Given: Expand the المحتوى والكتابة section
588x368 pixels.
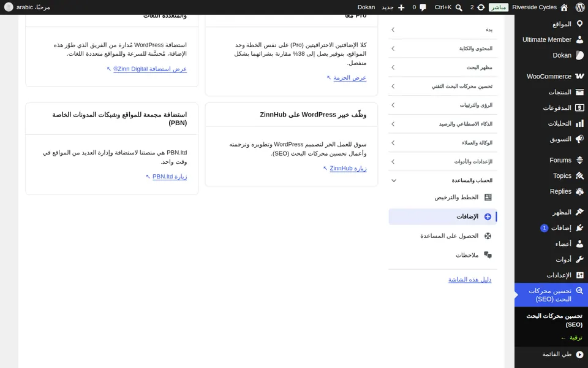Looking at the screenshot, I should point(443,48).
